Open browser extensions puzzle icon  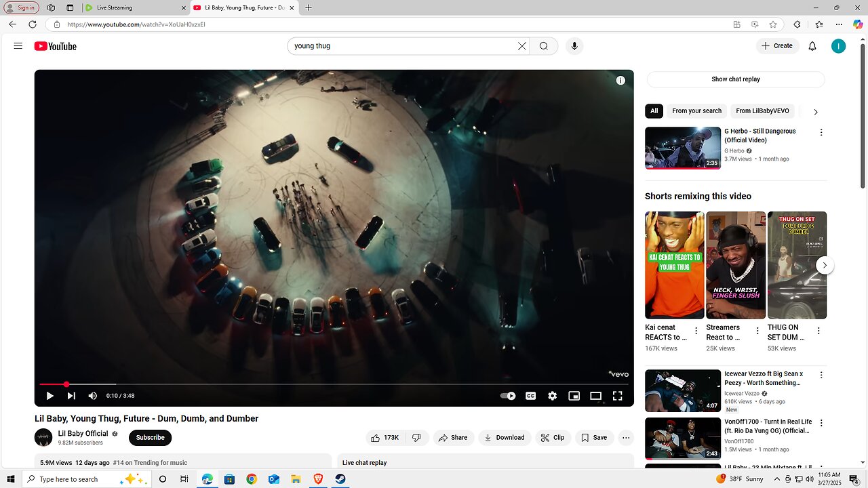point(797,24)
